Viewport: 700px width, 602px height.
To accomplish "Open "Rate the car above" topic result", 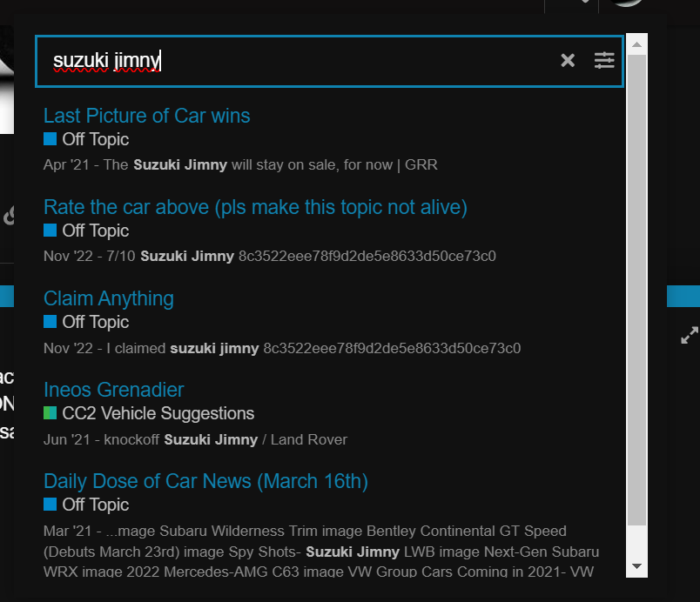I will (x=255, y=207).
